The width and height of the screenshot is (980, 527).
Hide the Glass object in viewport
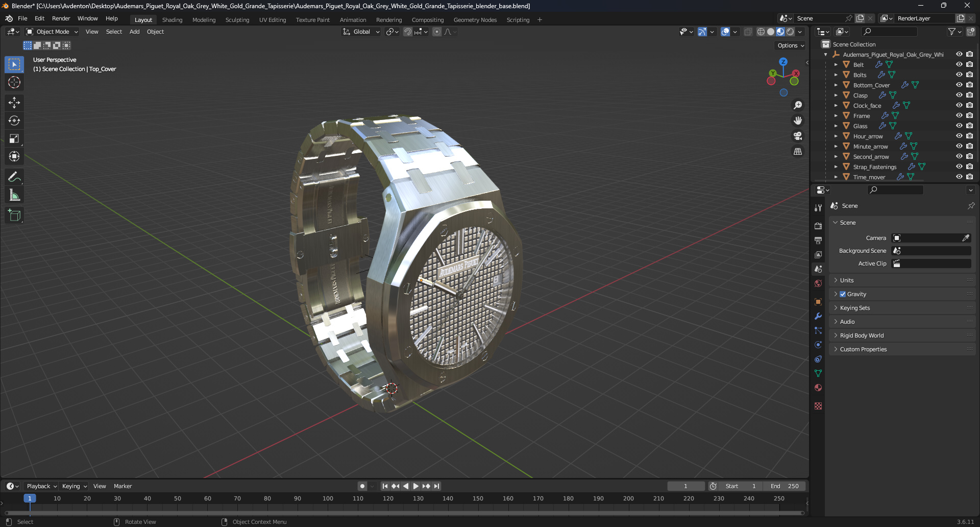pos(959,126)
